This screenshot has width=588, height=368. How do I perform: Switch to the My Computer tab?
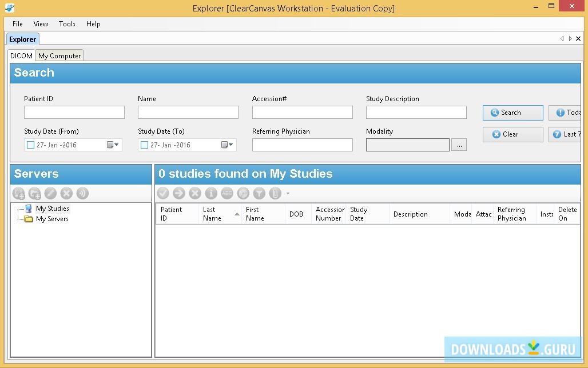(59, 55)
